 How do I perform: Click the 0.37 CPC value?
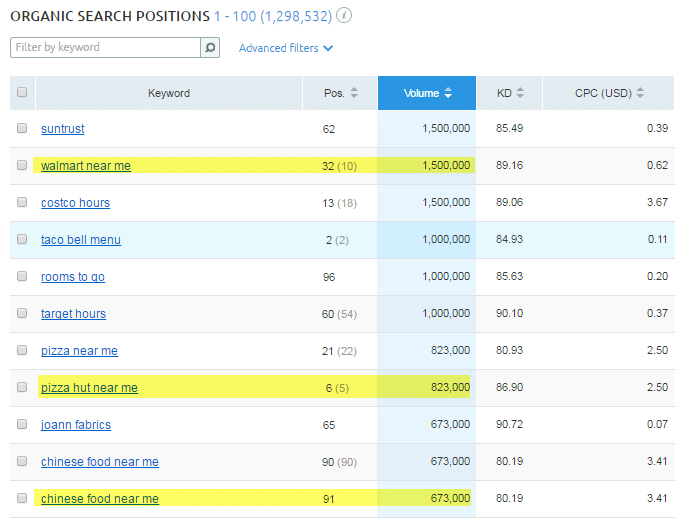[657, 313]
